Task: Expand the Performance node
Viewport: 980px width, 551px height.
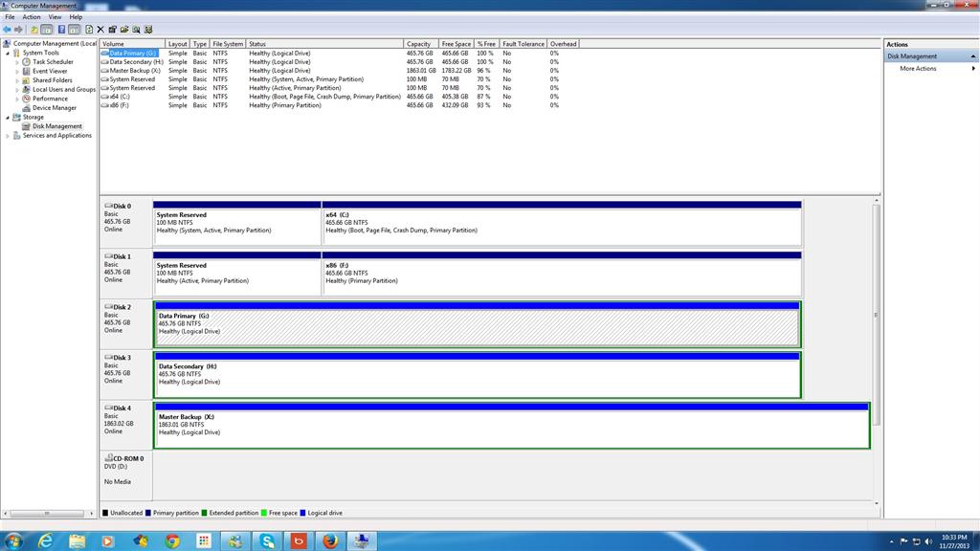Action: pyautogui.click(x=17, y=99)
